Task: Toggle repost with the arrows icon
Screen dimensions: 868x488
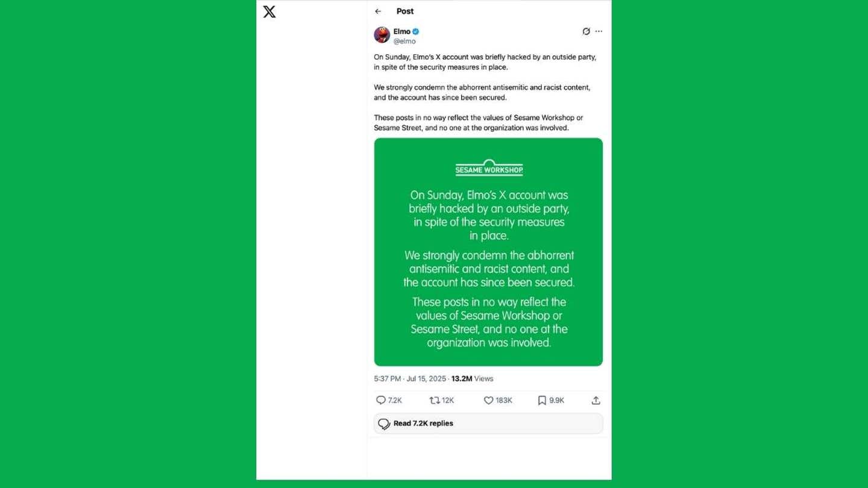Action: pyautogui.click(x=434, y=400)
